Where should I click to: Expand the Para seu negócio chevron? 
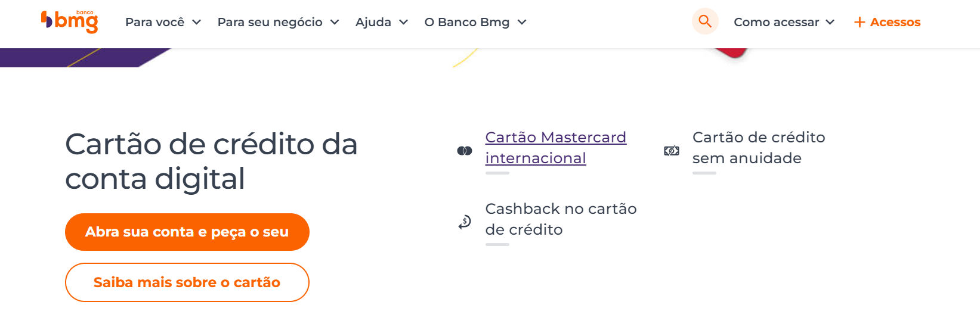335,23
